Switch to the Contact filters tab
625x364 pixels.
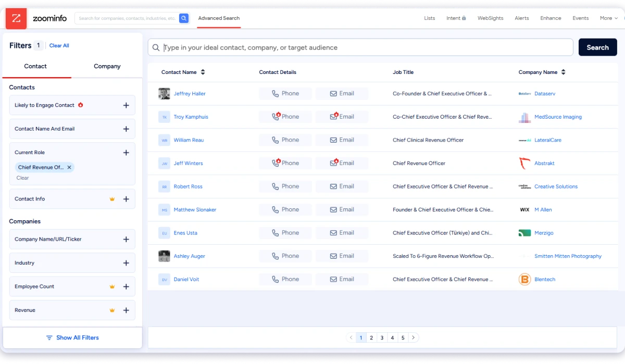tap(35, 66)
